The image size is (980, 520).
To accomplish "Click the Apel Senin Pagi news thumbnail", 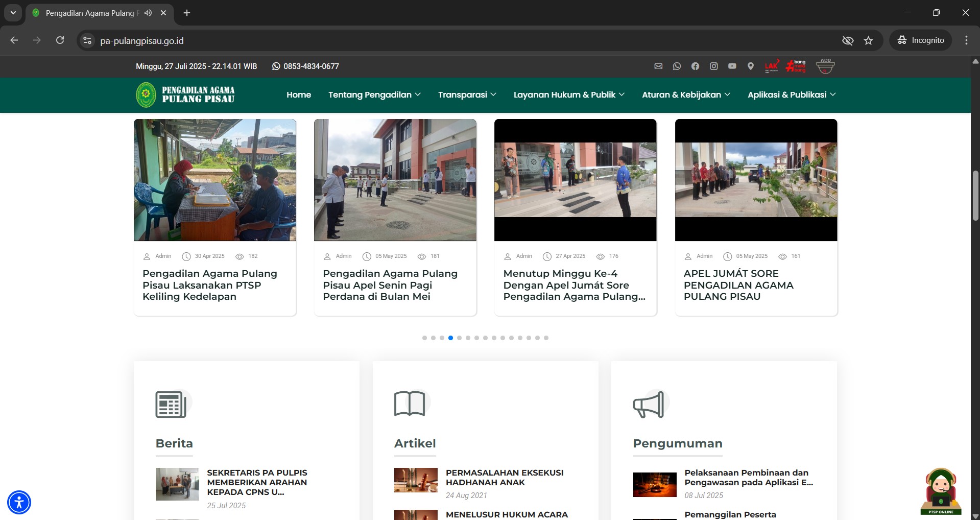I will coord(395,180).
